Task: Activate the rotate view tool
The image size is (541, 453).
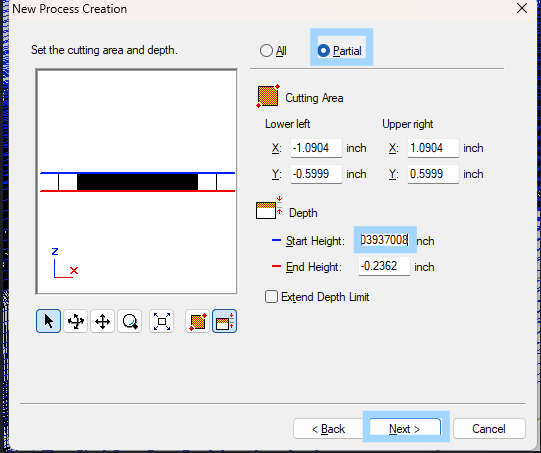Action: tap(76, 321)
